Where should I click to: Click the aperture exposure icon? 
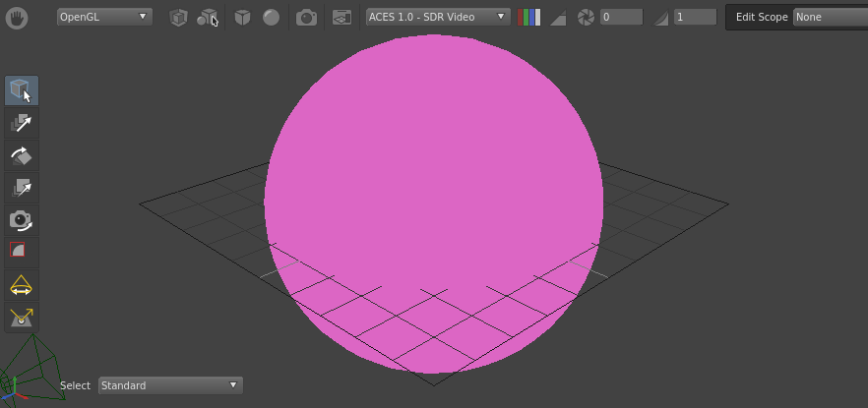coord(586,17)
